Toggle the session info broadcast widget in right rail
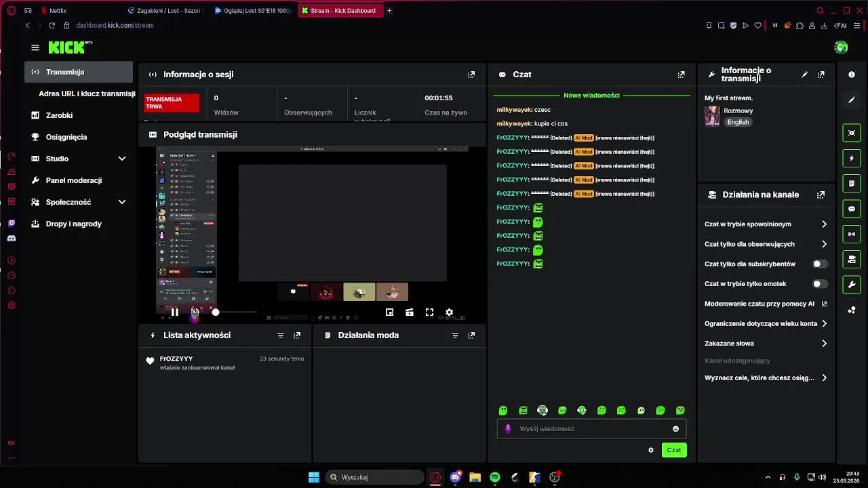 pyautogui.click(x=852, y=234)
